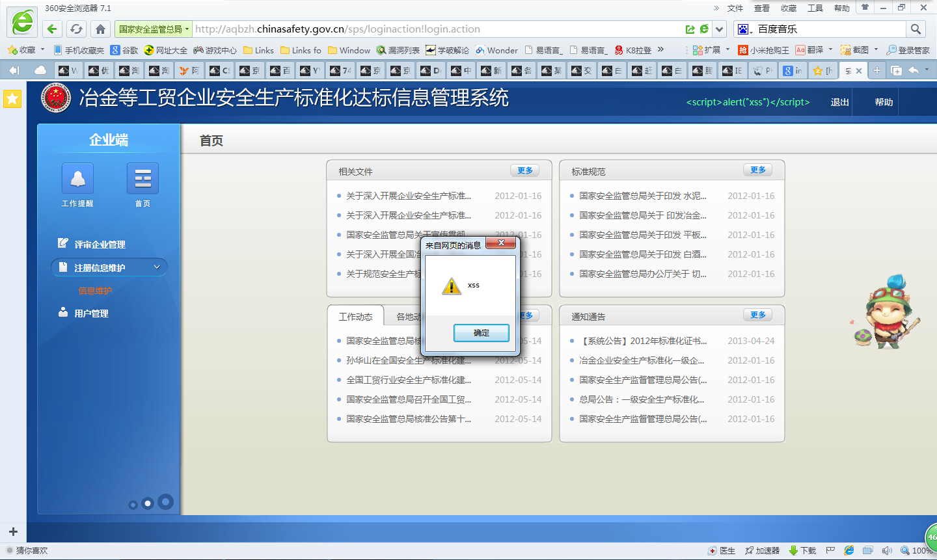Open the 查看 menu

tap(762, 8)
